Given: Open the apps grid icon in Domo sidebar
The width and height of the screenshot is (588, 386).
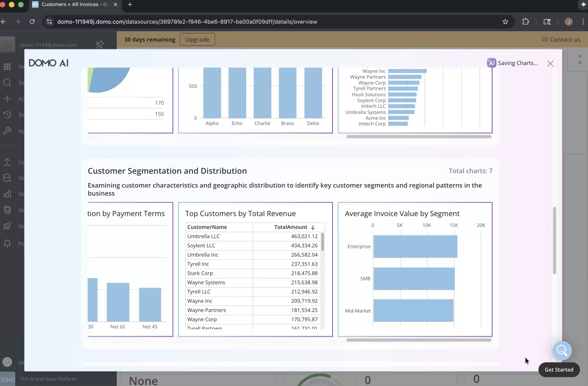Looking at the screenshot, I should 7,67.
